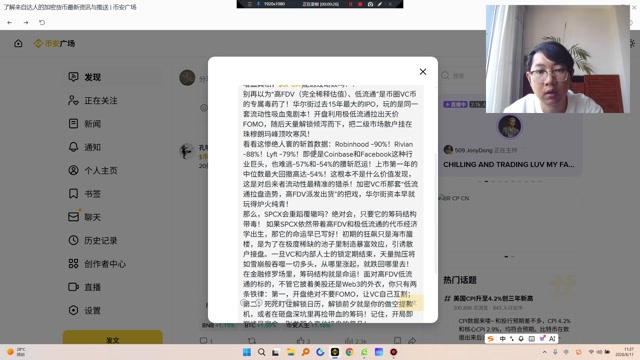Click the BNB ticker tag
Viewport: 640px width, 360px height.
coord(218,325)
